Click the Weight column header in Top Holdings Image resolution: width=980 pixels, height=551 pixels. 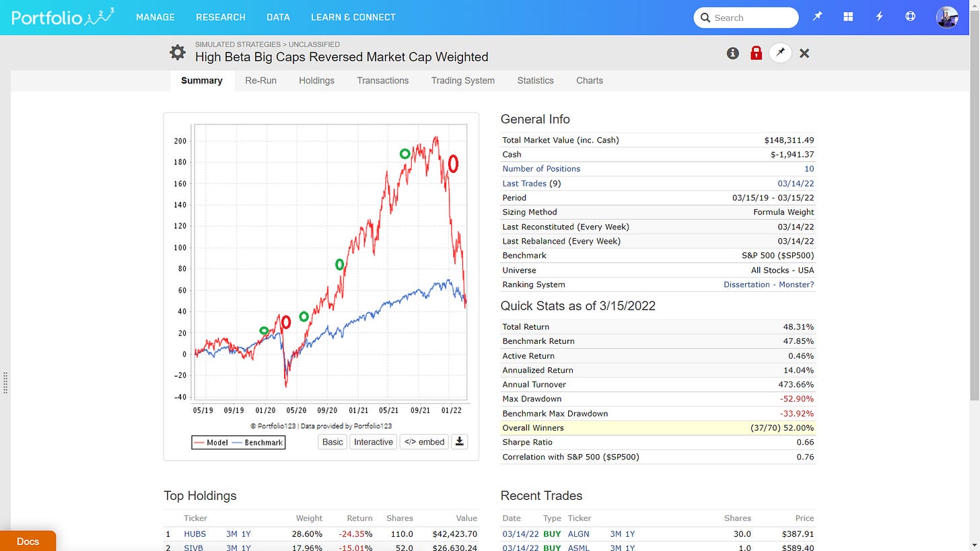[309, 518]
